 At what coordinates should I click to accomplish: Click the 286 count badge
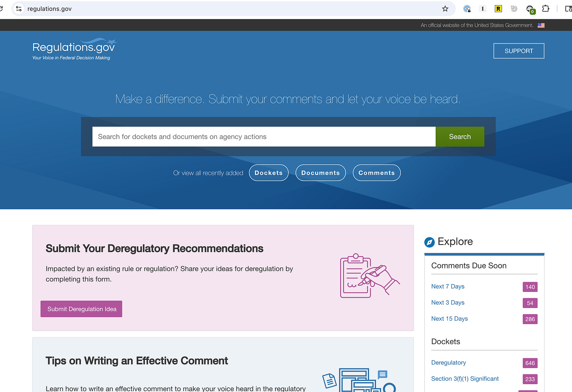[x=530, y=319]
